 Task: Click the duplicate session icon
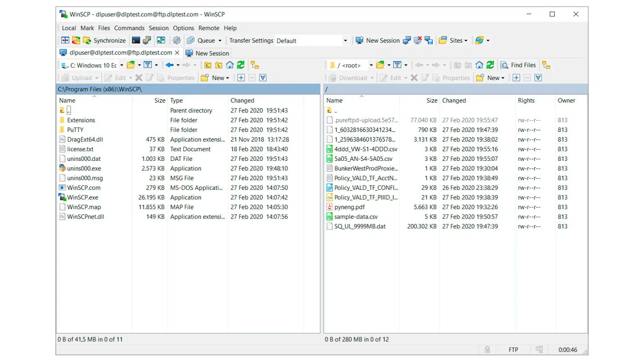pos(407,41)
